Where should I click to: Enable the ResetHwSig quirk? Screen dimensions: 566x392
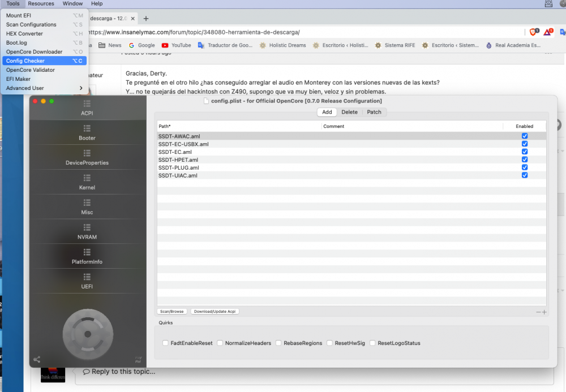(329, 343)
